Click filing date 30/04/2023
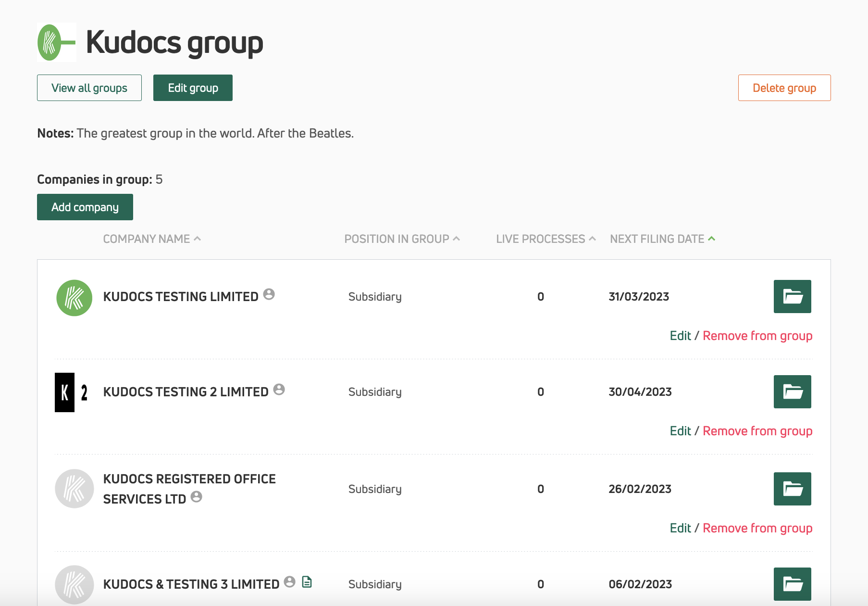The image size is (868, 606). coord(640,392)
